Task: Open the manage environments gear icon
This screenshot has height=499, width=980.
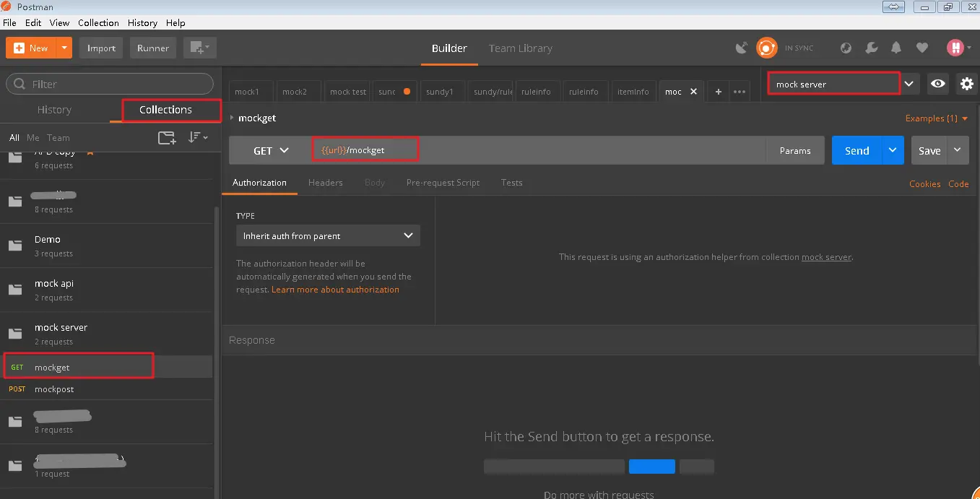Action: pos(967,84)
